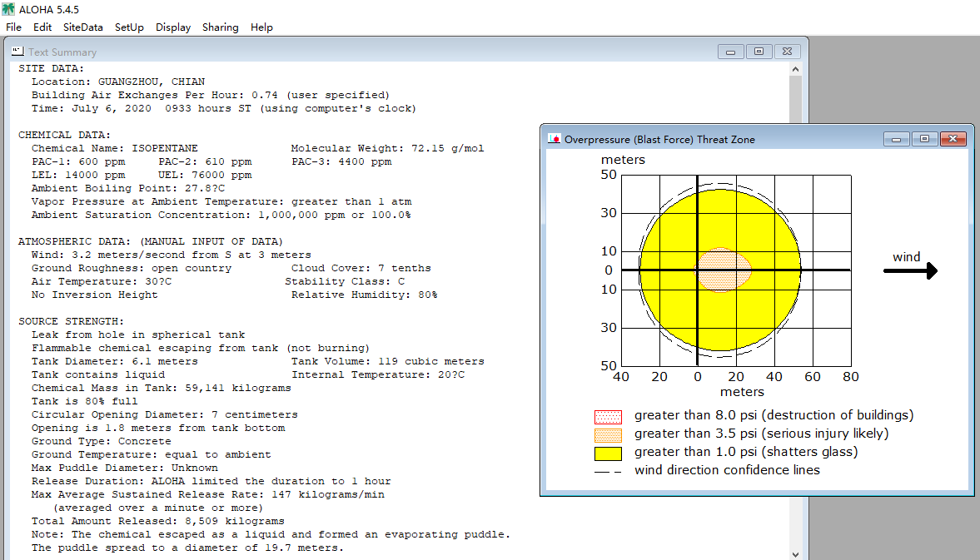Close the Overpressure Threat Zone window
980x560 pixels.
(x=953, y=139)
